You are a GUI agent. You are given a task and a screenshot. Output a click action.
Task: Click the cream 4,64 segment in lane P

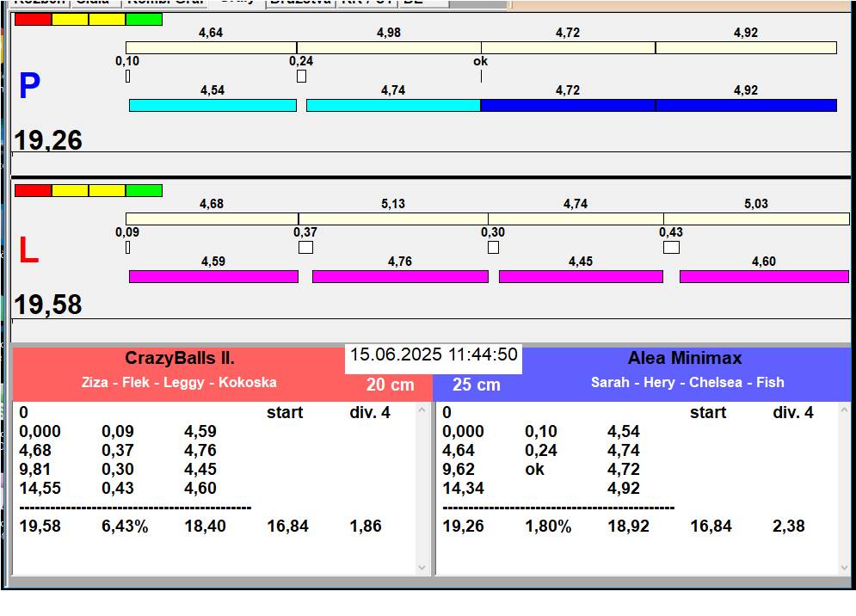pos(212,47)
